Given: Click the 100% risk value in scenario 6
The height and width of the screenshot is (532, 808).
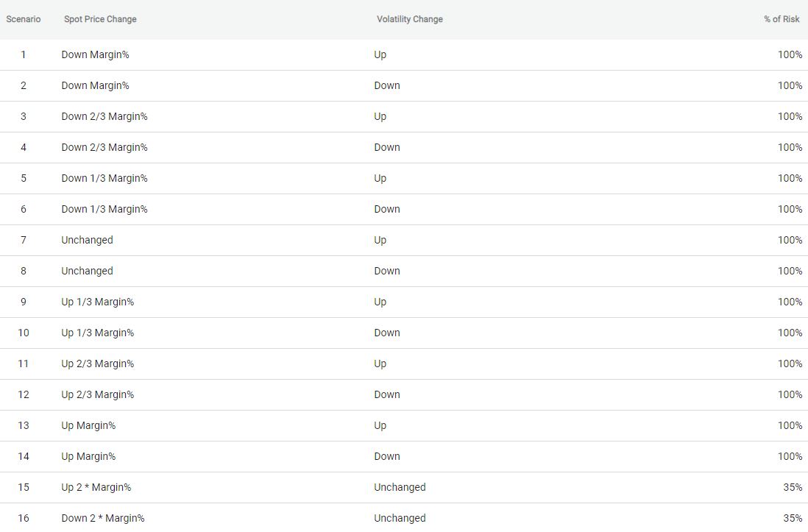Looking at the screenshot, I should (790, 209).
